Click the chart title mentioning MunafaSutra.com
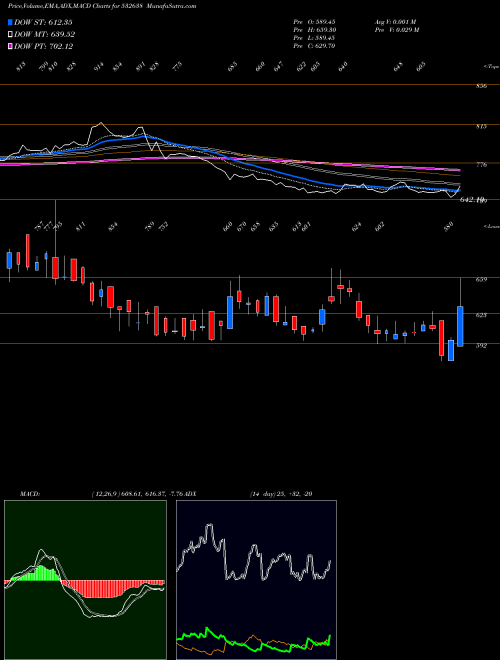Viewport: 500px width, 660px height. pos(102,6)
